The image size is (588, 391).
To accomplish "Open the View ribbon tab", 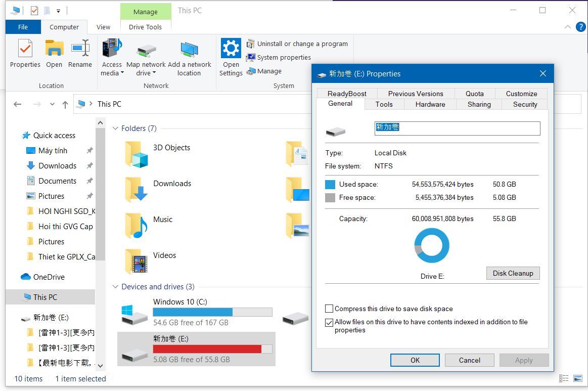I will click(103, 27).
